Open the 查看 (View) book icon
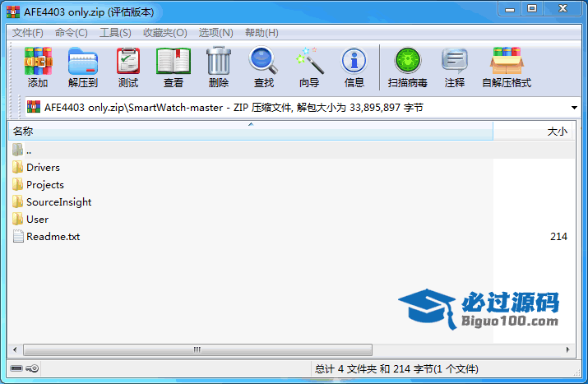This screenshot has height=384, width=588. click(174, 61)
